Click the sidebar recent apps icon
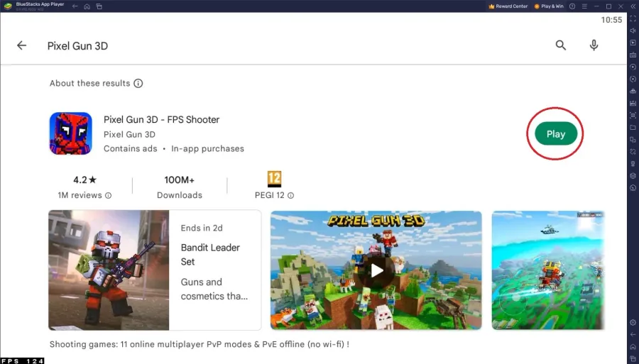 tap(633, 358)
